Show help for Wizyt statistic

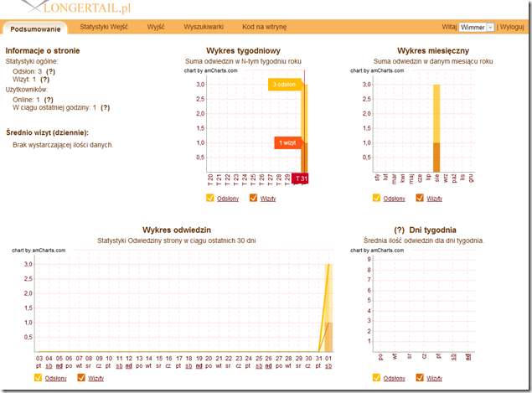(x=44, y=80)
